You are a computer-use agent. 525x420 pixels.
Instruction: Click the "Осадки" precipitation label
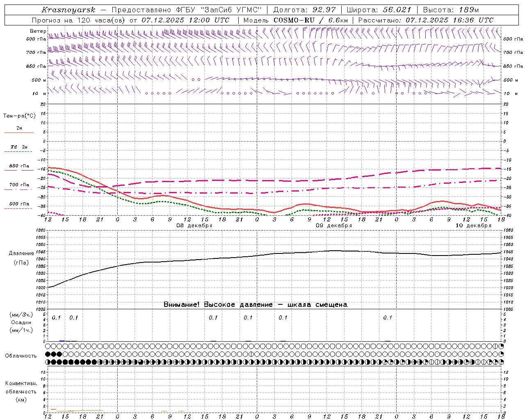(21, 322)
